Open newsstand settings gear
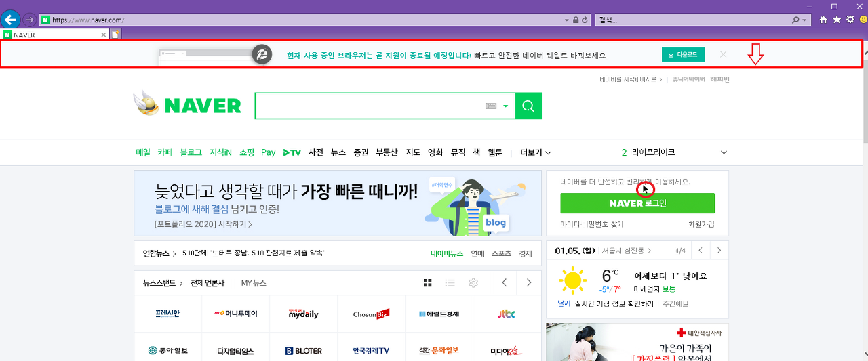The image size is (868, 361). point(473,282)
